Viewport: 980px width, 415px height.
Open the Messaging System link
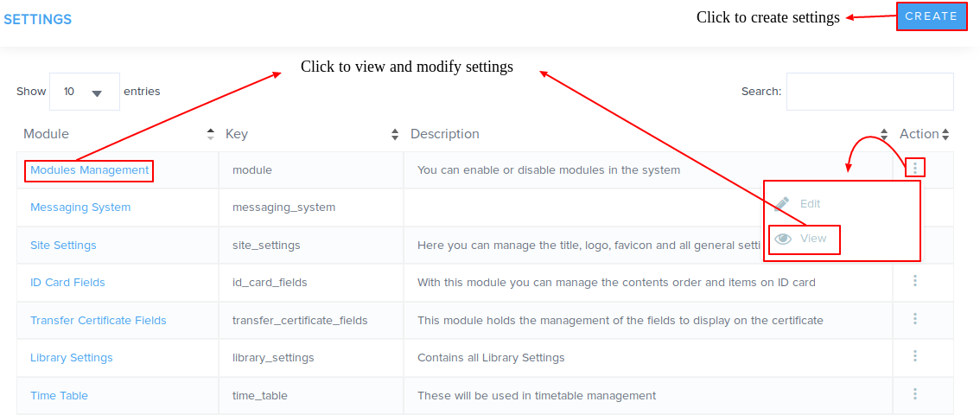pos(80,207)
